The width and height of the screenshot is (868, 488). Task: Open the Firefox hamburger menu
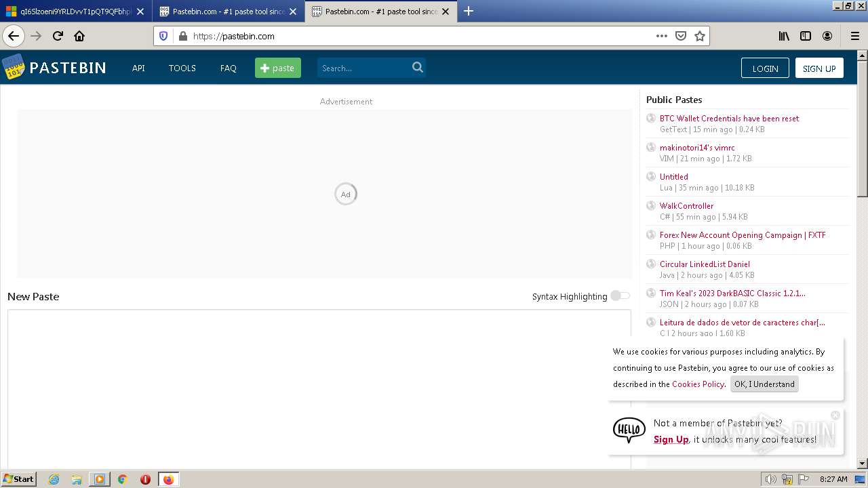[854, 36]
